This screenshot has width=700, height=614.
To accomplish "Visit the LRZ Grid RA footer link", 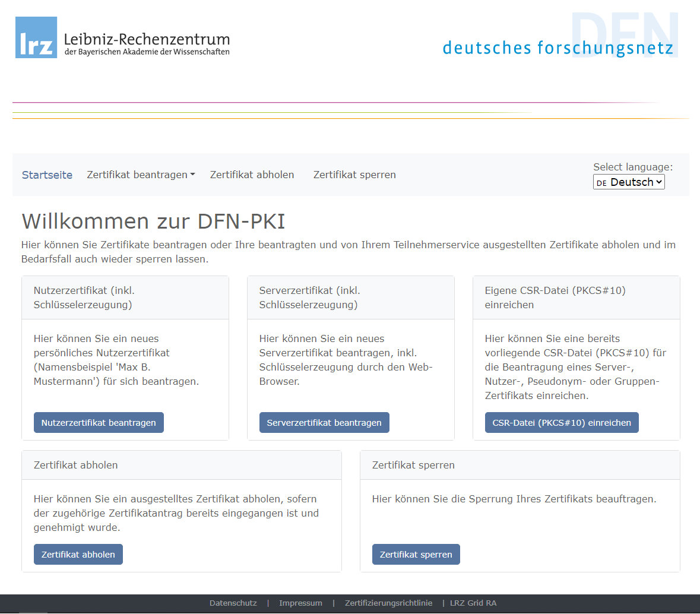I will [x=473, y=603].
